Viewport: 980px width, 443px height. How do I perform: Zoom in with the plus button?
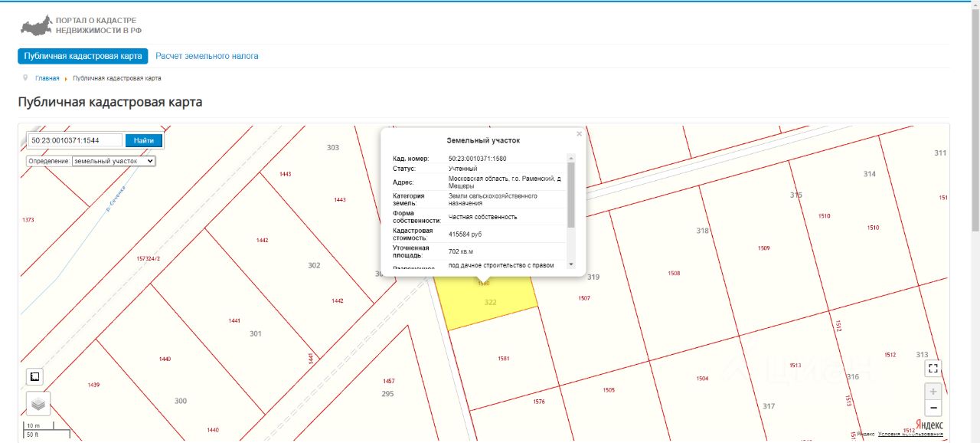tap(933, 391)
